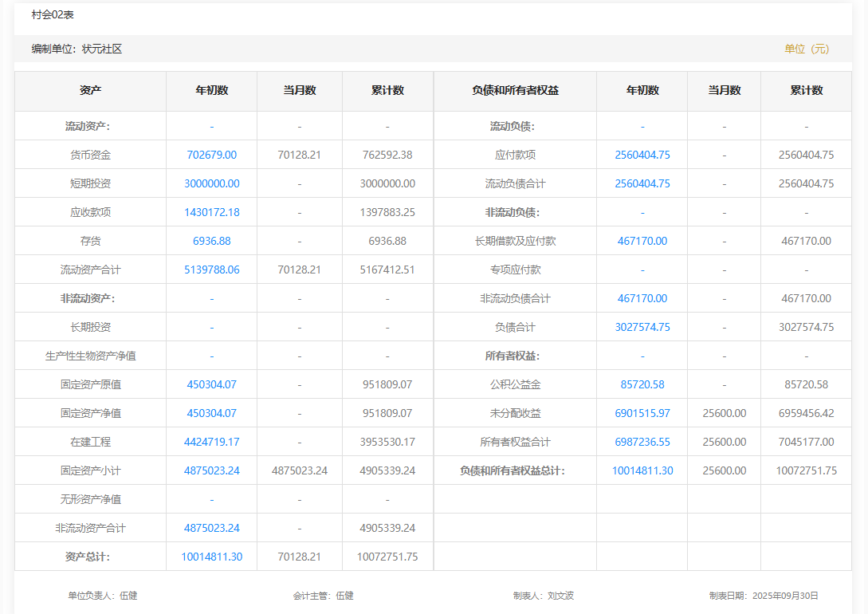
Task: Open 非流动资产合计 opening balance link
Action: (211, 528)
